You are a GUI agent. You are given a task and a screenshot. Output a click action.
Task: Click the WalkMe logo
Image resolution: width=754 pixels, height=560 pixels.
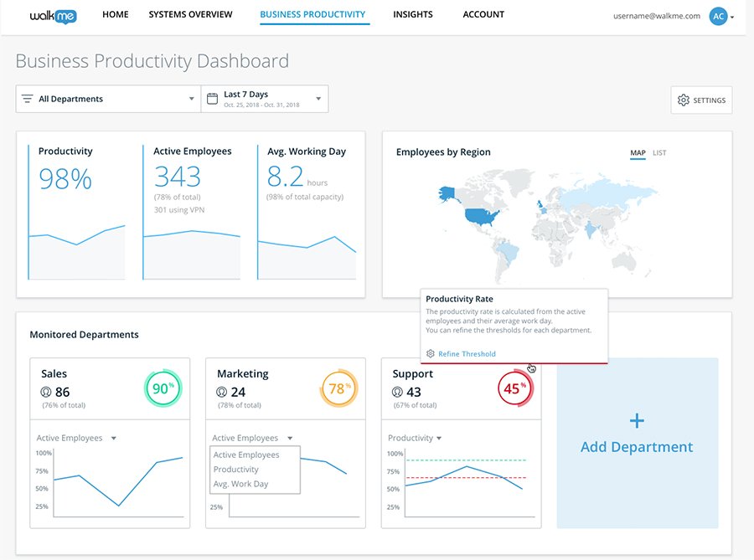(52, 14)
